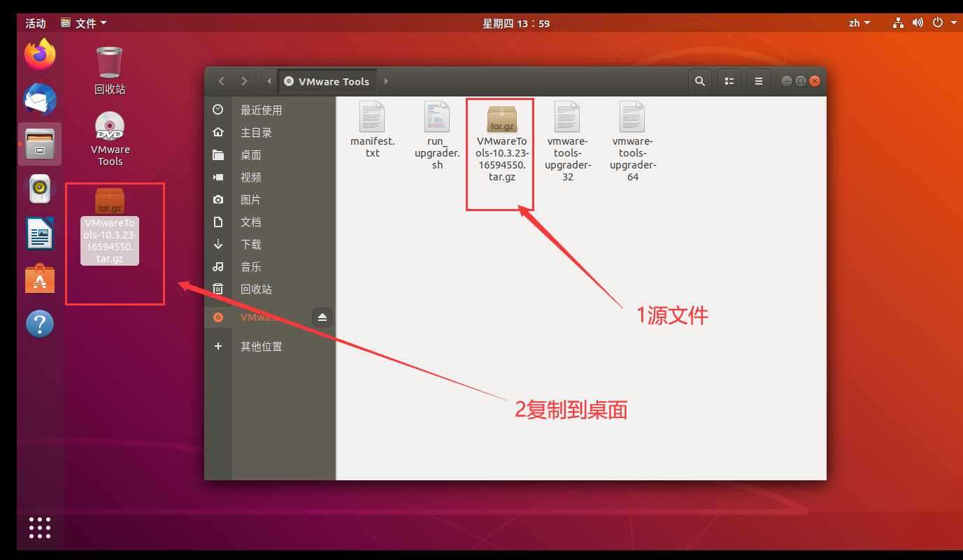
Task: Toggle list/grid view in Files toolbar
Action: click(x=729, y=81)
